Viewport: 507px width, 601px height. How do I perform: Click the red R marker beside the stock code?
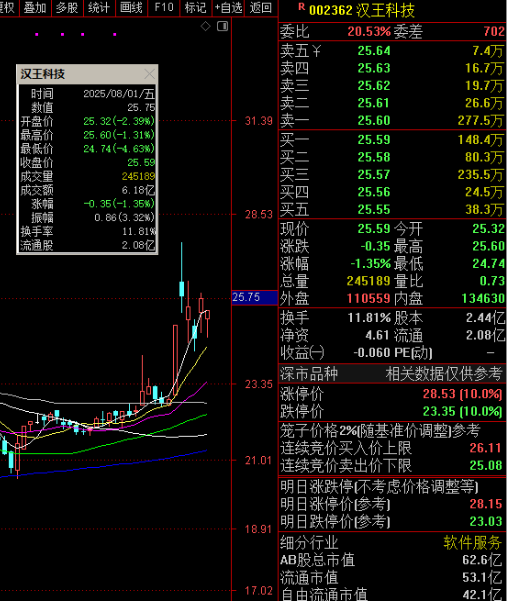pos(301,7)
